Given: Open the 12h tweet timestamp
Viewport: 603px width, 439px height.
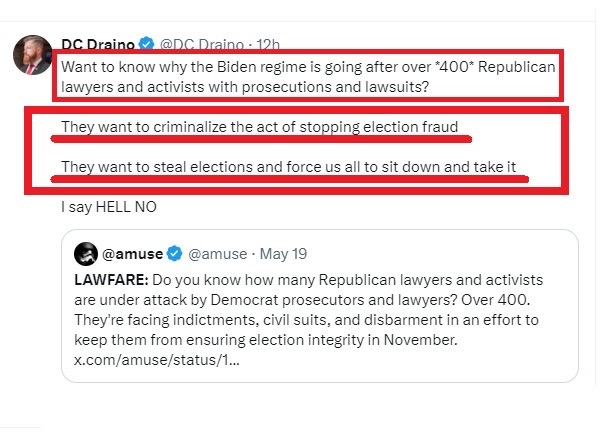Looking at the screenshot, I should 268,43.
